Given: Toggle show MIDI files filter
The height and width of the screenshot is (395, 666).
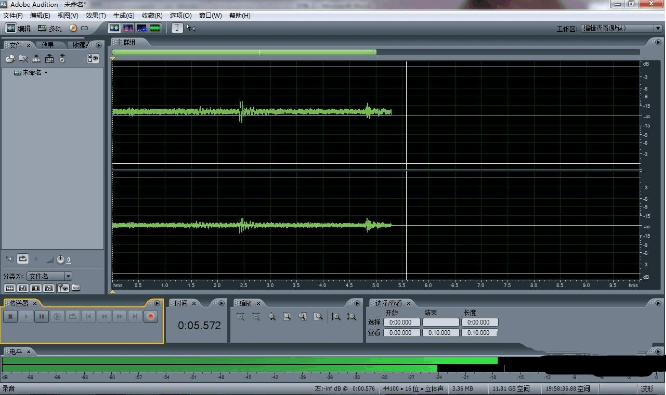Looking at the screenshot, I should point(49,288).
